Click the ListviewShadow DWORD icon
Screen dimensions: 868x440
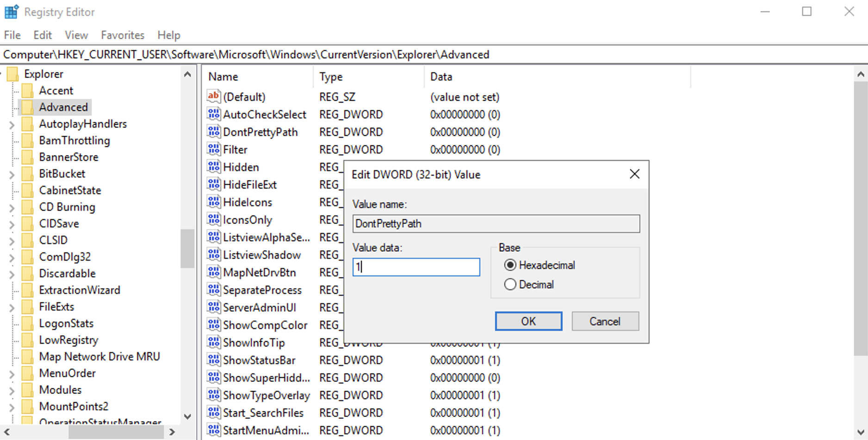(213, 255)
